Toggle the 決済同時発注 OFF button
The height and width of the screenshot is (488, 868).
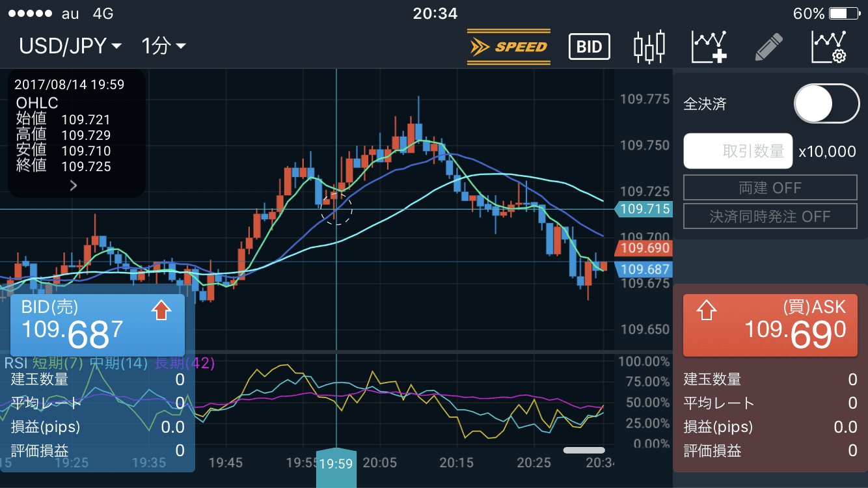tap(770, 216)
